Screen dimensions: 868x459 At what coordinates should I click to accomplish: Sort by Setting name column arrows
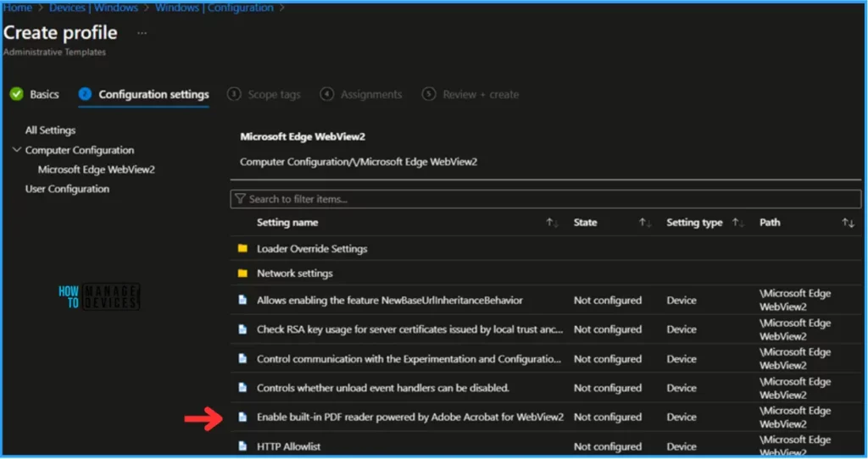click(552, 223)
